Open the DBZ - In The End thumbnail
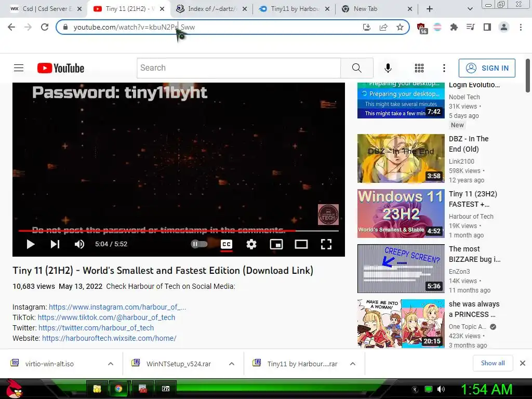The width and height of the screenshot is (532, 399). [x=401, y=158]
